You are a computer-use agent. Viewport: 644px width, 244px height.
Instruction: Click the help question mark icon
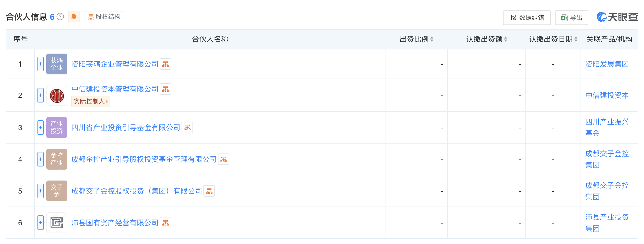[x=60, y=17]
